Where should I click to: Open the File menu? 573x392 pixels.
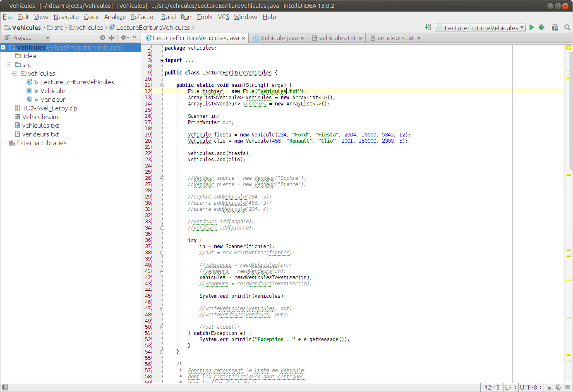click(x=7, y=17)
